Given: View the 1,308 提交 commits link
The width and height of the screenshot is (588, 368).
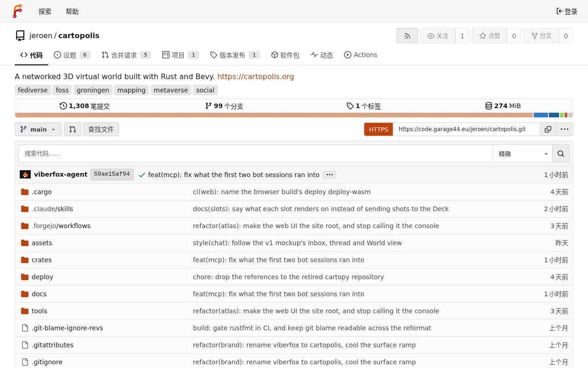Looking at the screenshot, I should pyautogui.click(x=85, y=106).
